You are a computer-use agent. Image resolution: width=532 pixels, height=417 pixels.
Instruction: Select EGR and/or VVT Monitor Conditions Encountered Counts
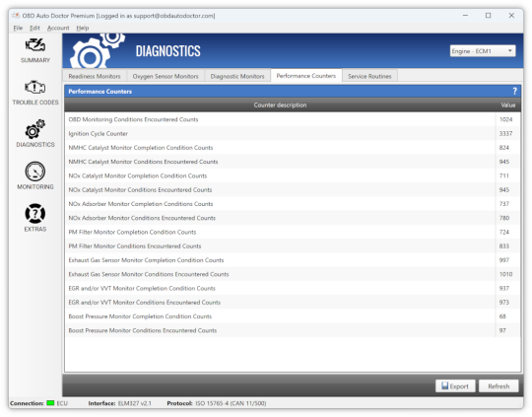pos(293,303)
